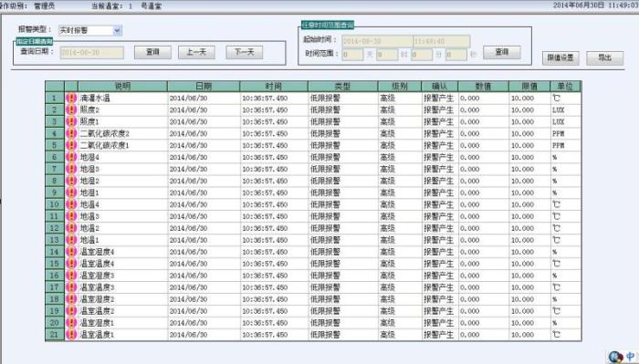
Task: Click the alarm icon in row 9
Action: [71, 192]
